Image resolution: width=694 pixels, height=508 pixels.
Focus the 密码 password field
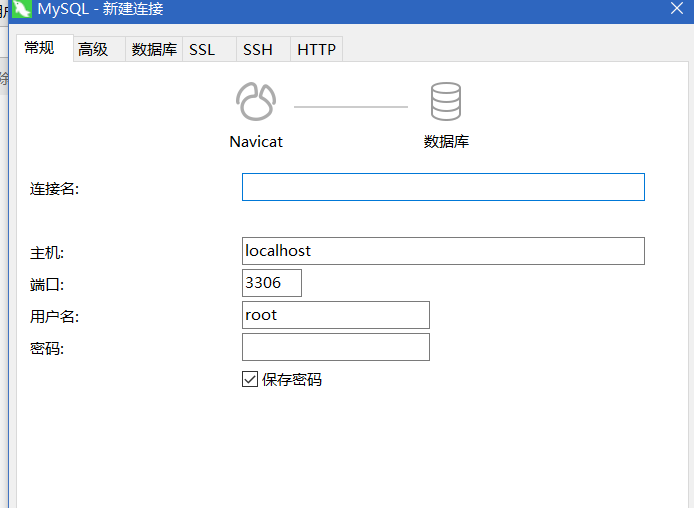[335, 347]
